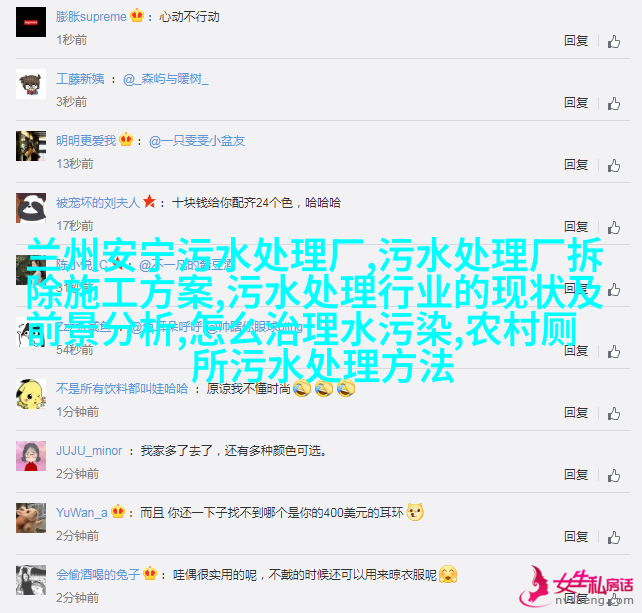The image size is (642, 613).
Task: Like the comment by 膨胀supreme
Action: tap(613, 41)
